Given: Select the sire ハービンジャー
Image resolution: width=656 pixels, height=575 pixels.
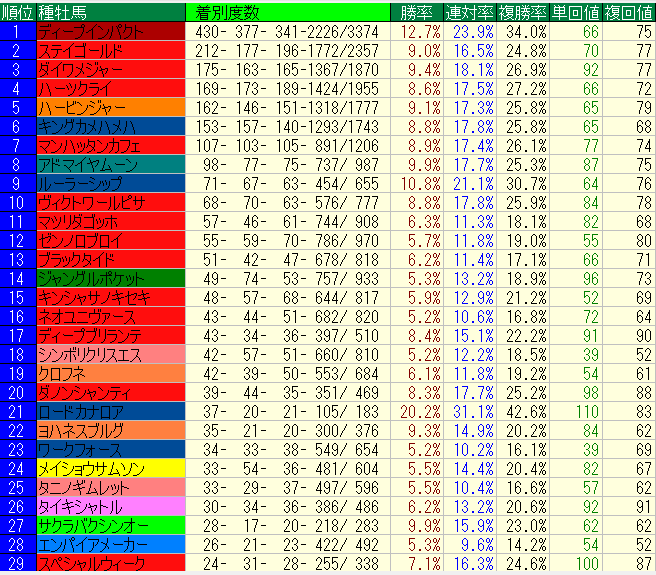Looking at the screenshot, I should point(111,108).
